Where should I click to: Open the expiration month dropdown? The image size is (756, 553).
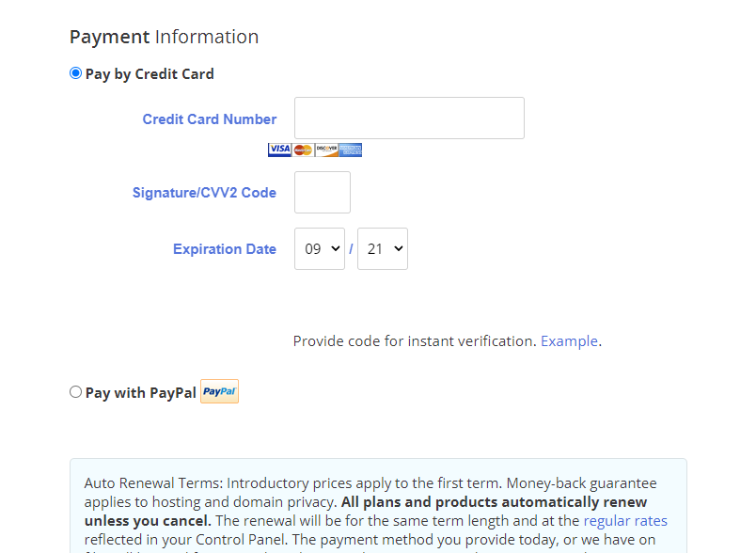(320, 249)
